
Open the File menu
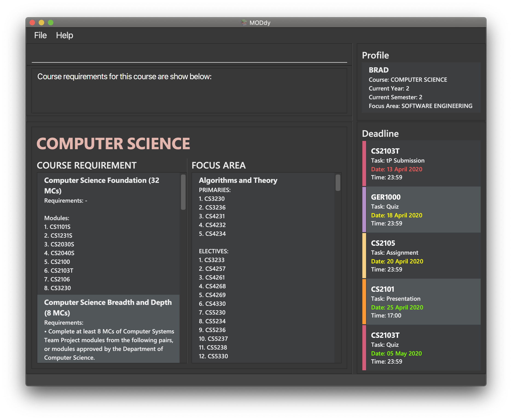pos(40,35)
